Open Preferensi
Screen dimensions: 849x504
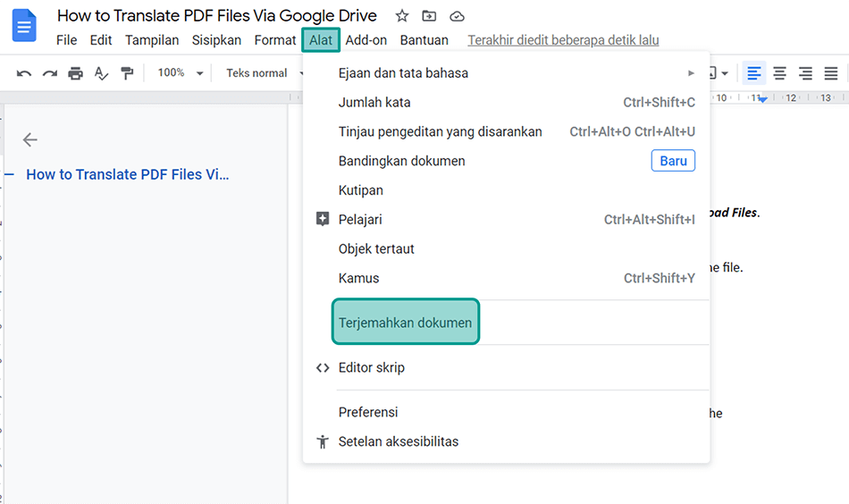(x=506, y=412)
